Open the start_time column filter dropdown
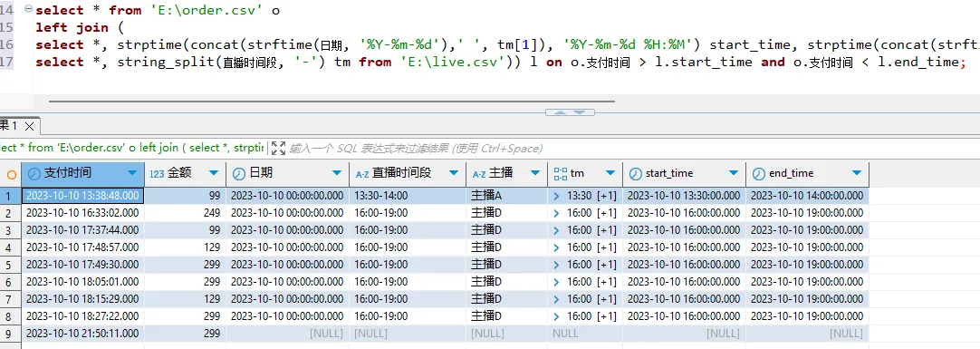The image size is (980, 349). 734,173
